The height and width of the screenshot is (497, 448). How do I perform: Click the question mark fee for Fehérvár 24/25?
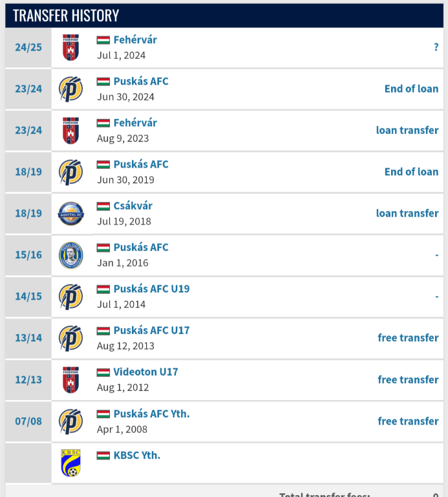point(436,47)
